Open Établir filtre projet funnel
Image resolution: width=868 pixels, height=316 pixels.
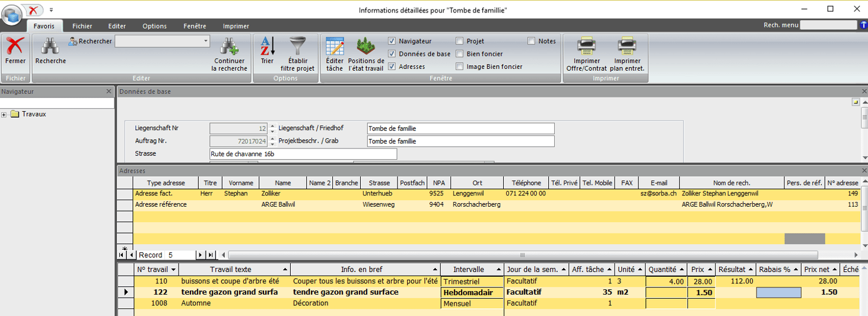(x=297, y=46)
